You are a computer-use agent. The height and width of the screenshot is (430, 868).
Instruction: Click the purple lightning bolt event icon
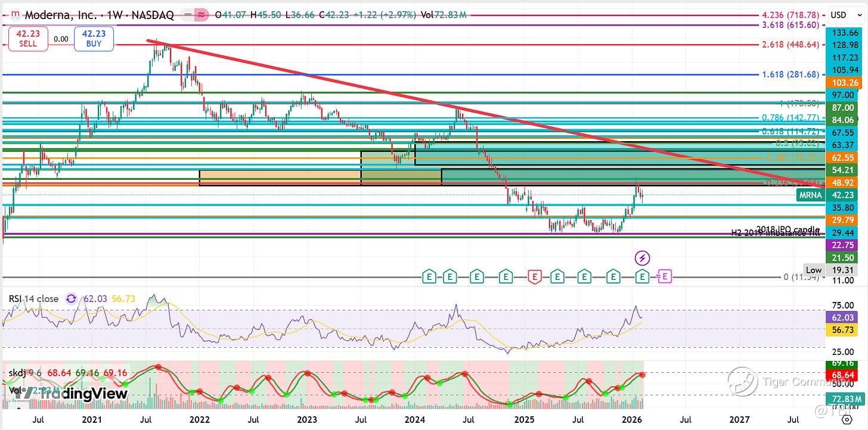point(643,258)
